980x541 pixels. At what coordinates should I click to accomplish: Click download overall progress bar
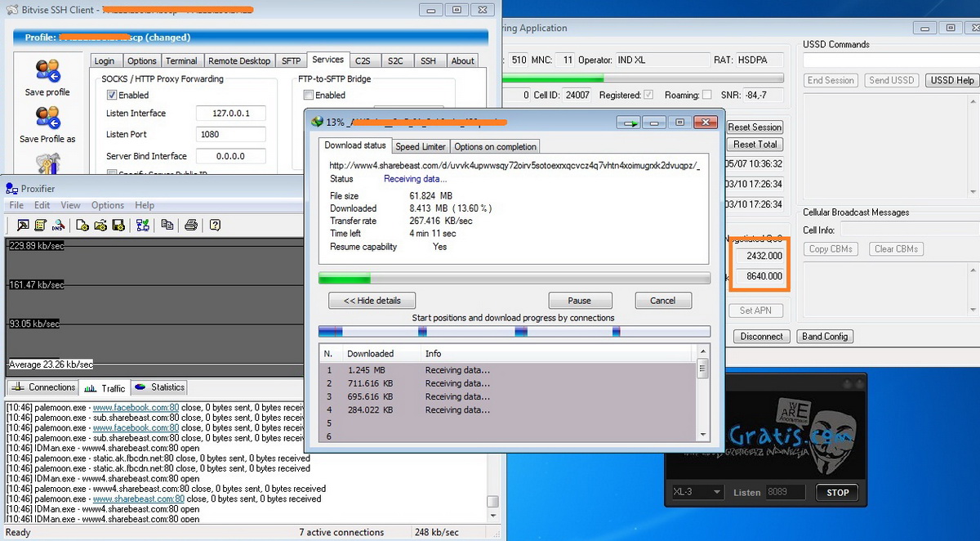[x=514, y=279]
